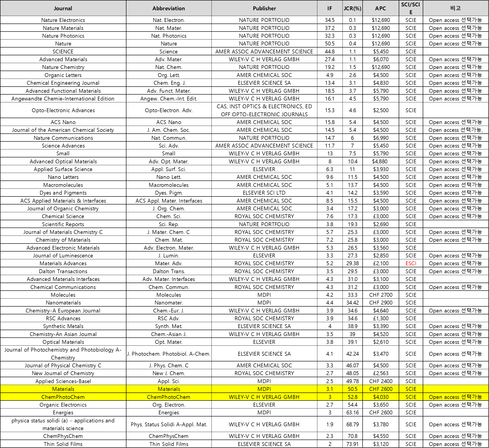Click the 'Nat. Commun.' abbreviation cell
The image size is (489, 448).
click(x=168, y=138)
